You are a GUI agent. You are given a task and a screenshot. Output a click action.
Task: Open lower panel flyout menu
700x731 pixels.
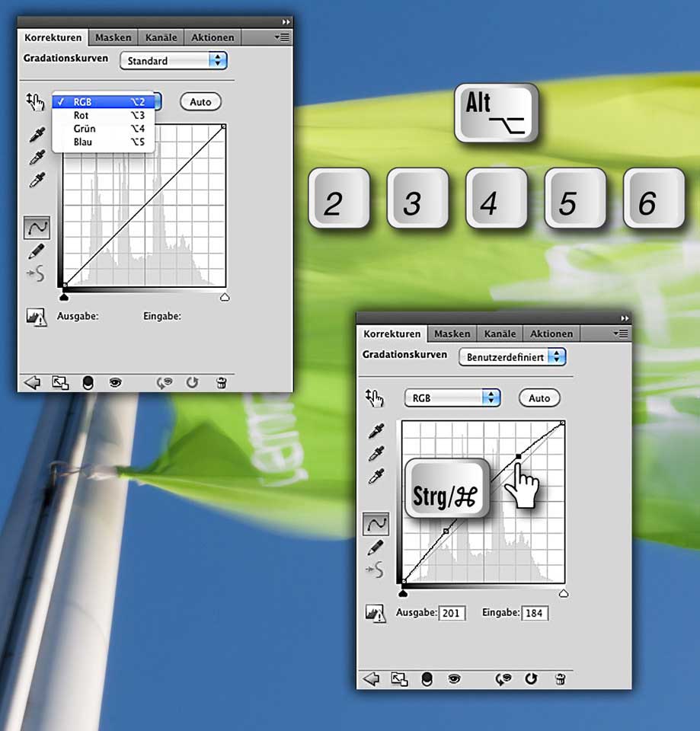click(621, 334)
